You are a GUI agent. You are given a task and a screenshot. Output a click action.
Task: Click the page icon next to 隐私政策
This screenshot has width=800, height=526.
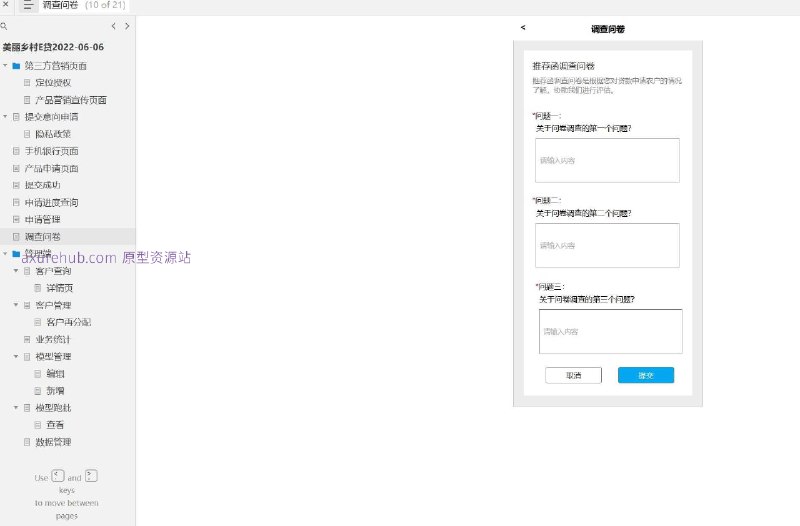[x=27, y=134]
